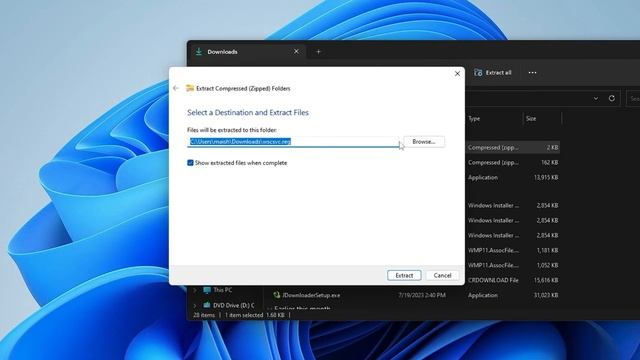The height and width of the screenshot is (360, 640).
Task: Select the Compressed (zipped) row sized 162 KB
Action: pyautogui.click(x=513, y=162)
